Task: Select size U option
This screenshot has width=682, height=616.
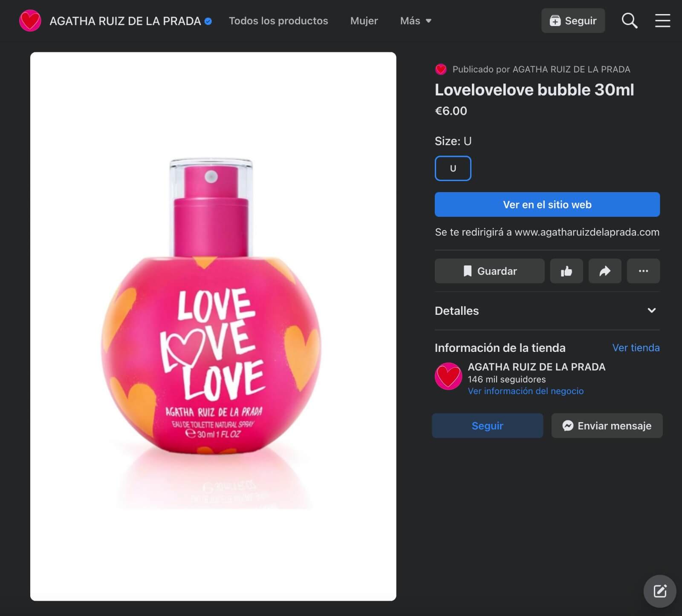Action: coord(453,168)
